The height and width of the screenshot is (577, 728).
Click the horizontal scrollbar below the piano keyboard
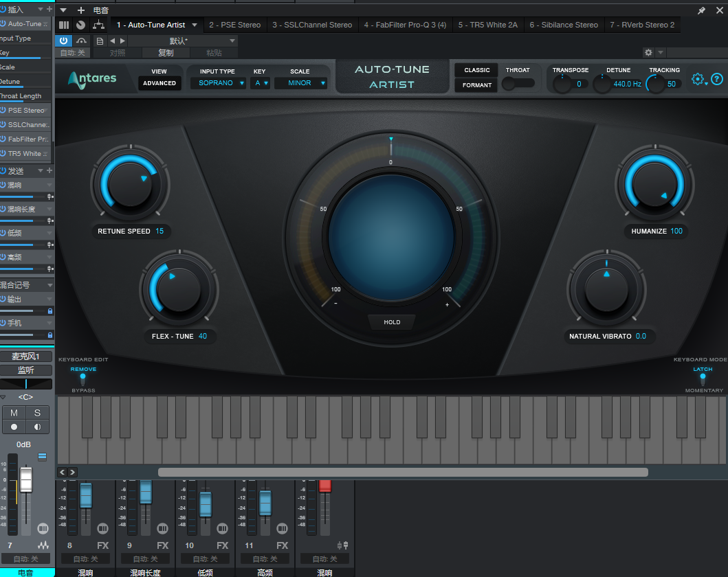[x=403, y=472]
